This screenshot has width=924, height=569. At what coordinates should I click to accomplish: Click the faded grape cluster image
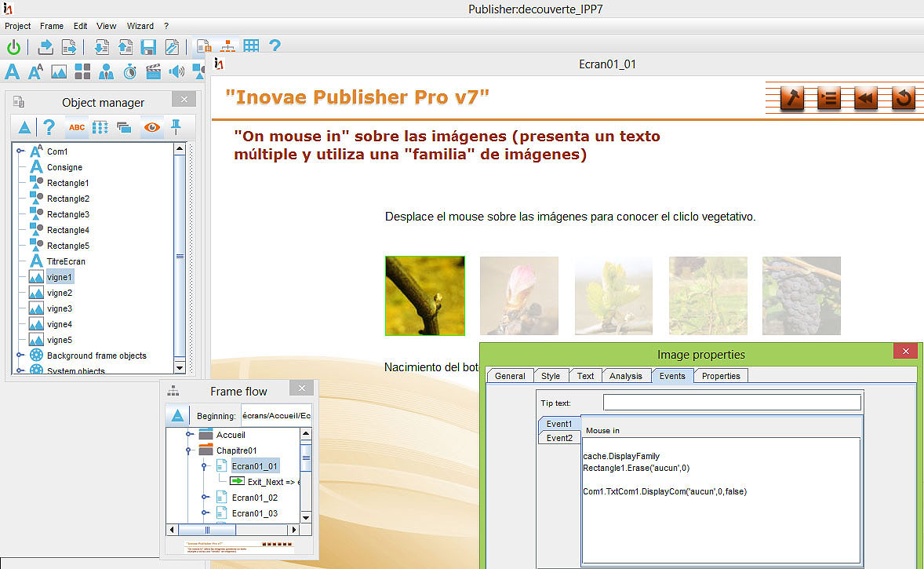(x=802, y=295)
